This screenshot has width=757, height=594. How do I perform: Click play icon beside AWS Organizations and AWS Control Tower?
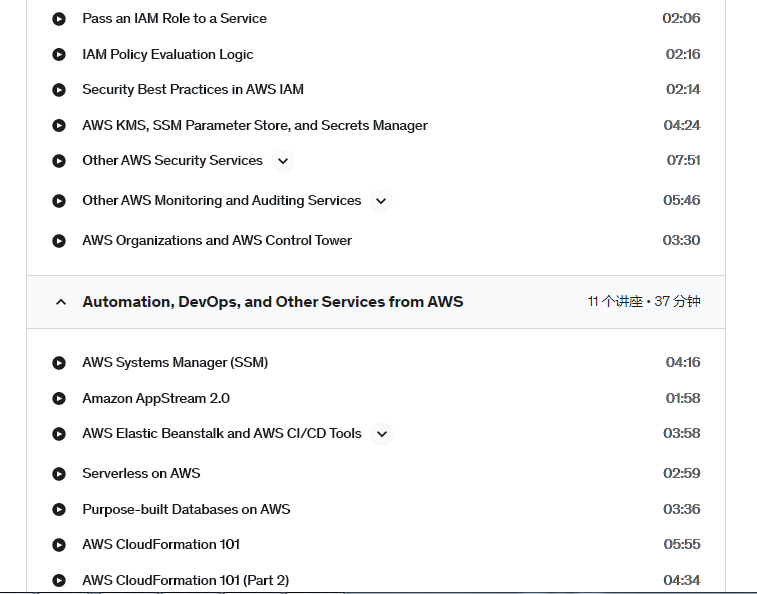(59, 241)
